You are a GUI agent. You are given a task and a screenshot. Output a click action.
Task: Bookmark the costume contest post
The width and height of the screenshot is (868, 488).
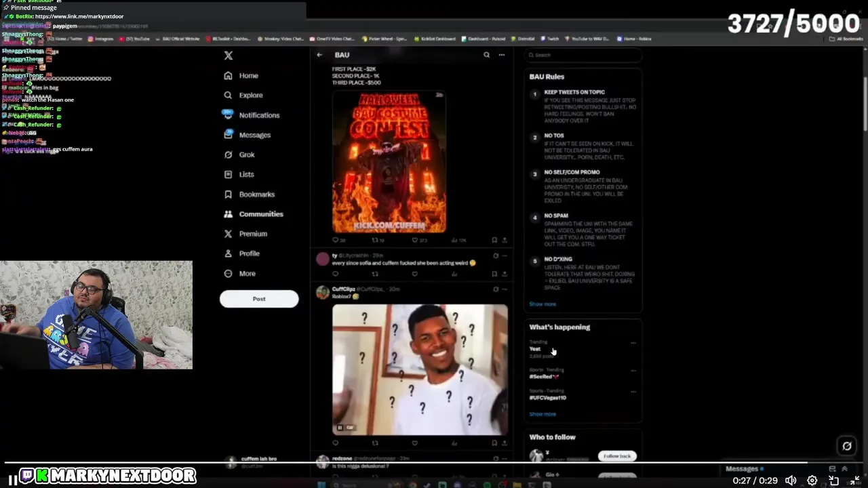494,240
